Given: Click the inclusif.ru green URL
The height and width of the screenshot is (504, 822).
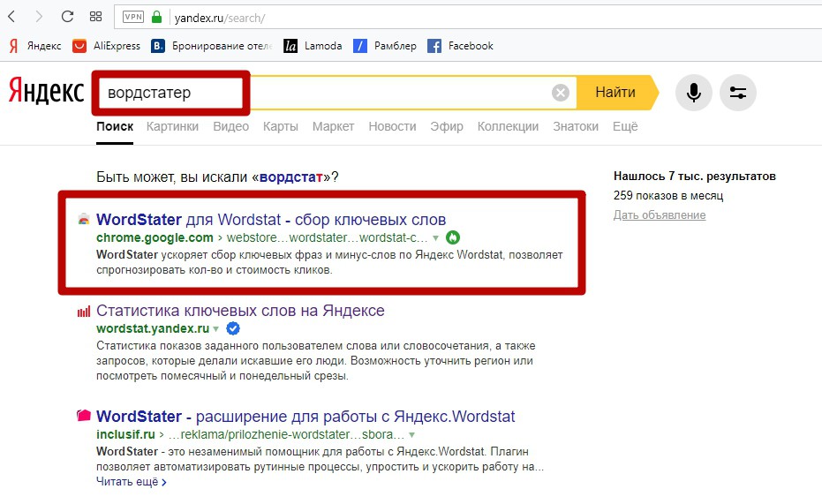Looking at the screenshot, I should tap(125, 435).
